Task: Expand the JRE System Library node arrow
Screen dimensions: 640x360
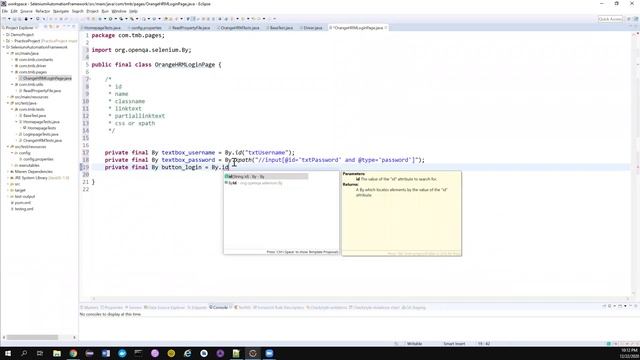Action: click(8, 178)
